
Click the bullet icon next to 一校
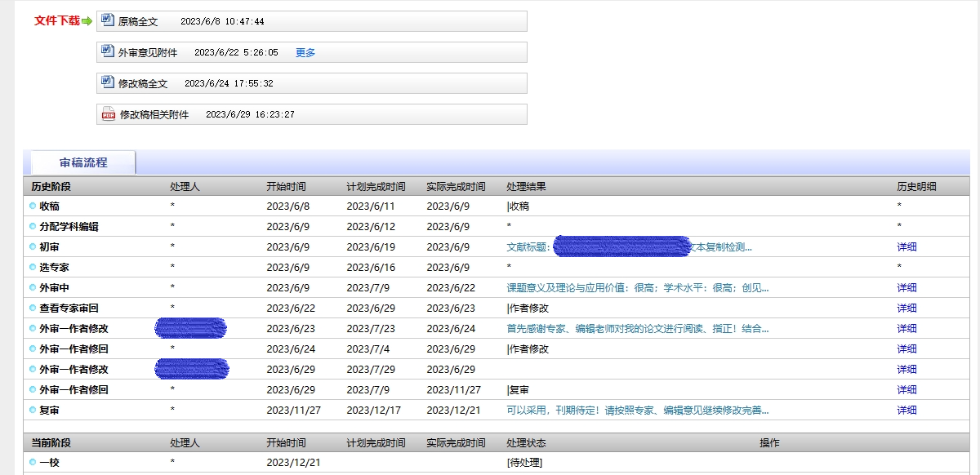pyautogui.click(x=33, y=462)
